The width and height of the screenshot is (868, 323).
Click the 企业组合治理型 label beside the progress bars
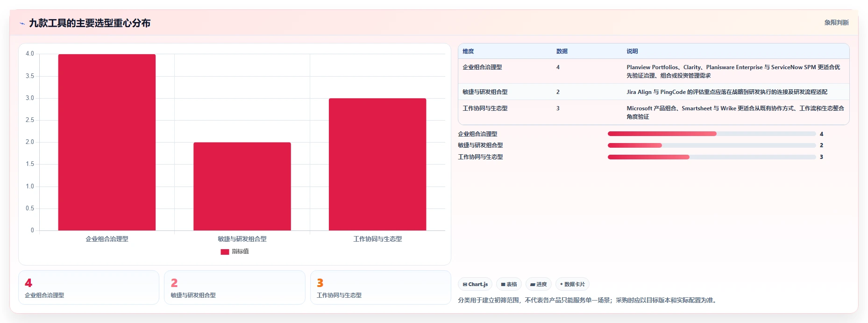pyautogui.click(x=477, y=134)
